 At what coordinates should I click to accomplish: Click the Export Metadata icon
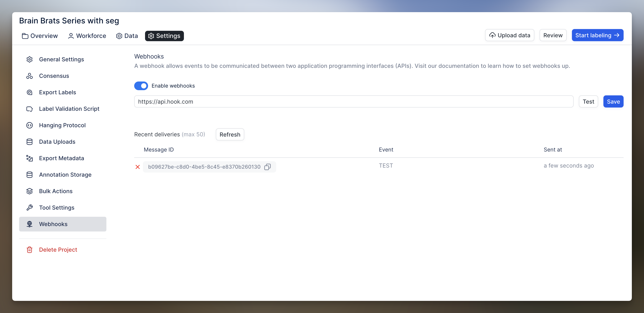click(30, 158)
